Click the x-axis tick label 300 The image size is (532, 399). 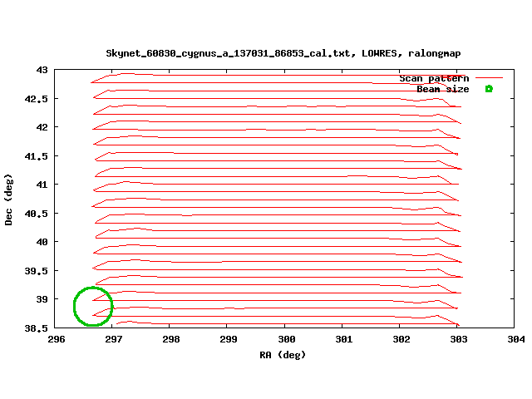coord(287,339)
